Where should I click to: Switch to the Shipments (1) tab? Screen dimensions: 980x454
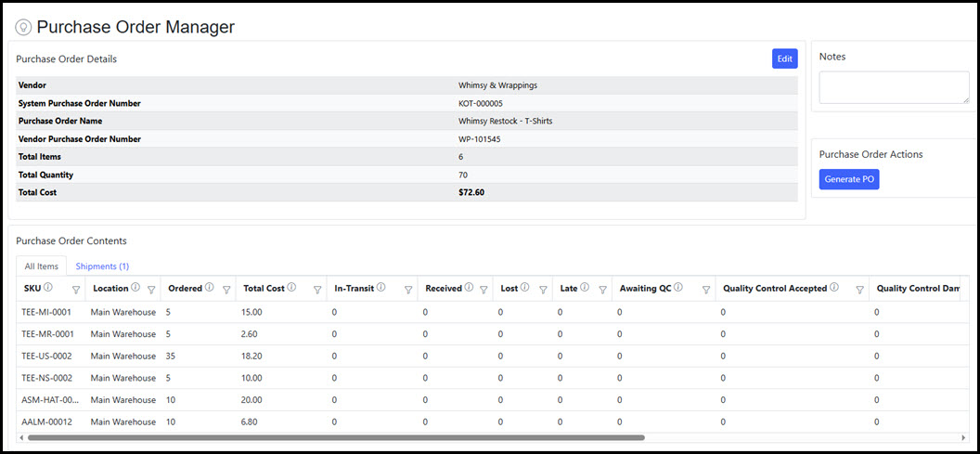coord(102,266)
